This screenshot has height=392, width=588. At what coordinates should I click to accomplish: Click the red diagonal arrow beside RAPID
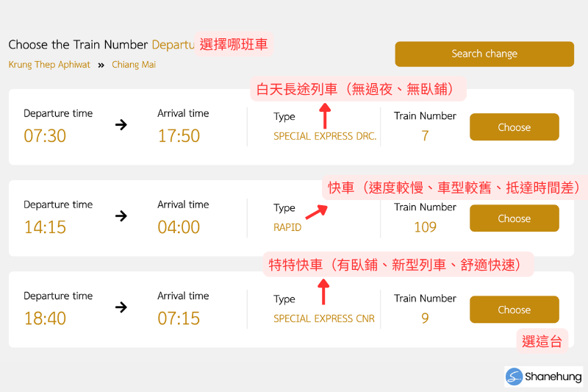(317, 212)
